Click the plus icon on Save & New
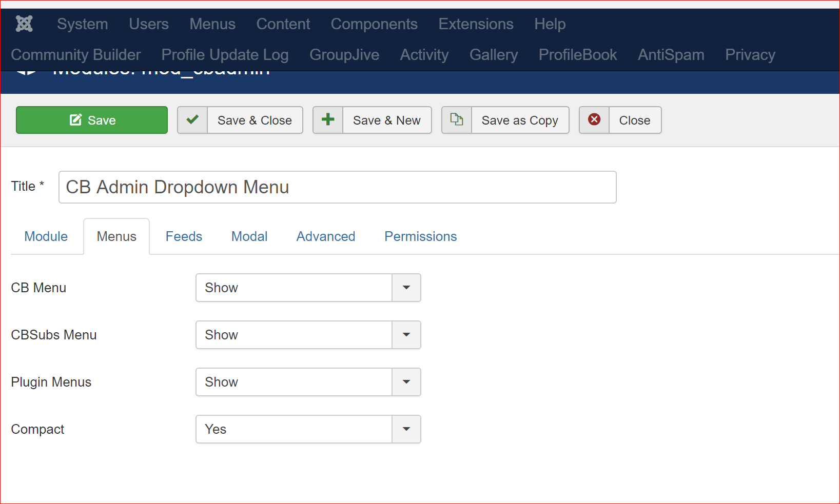The height and width of the screenshot is (504, 840). coord(328,120)
